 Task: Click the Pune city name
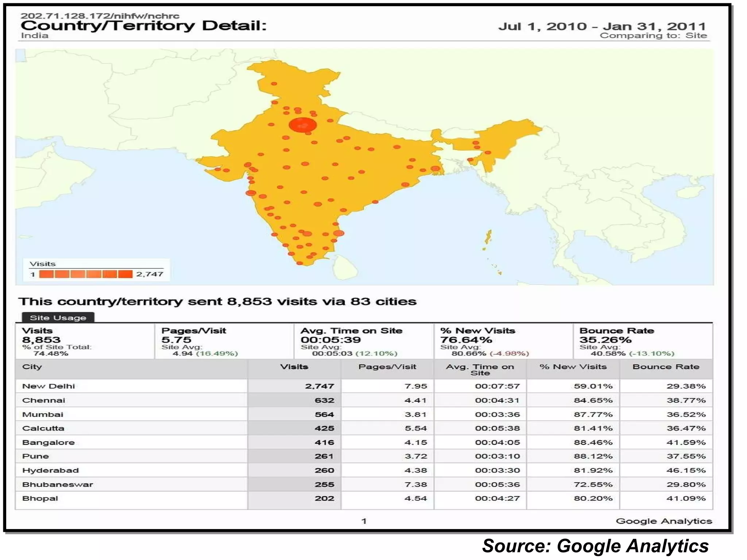35,456
